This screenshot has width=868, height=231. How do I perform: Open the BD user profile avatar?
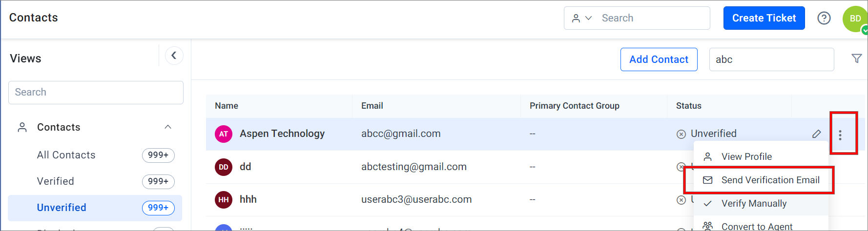point(855,19)
